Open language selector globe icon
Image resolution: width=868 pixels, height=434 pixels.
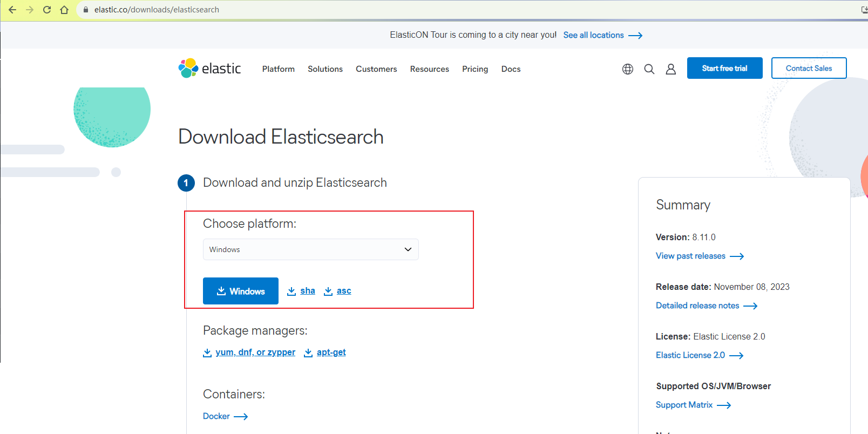[x=628, y=69]
